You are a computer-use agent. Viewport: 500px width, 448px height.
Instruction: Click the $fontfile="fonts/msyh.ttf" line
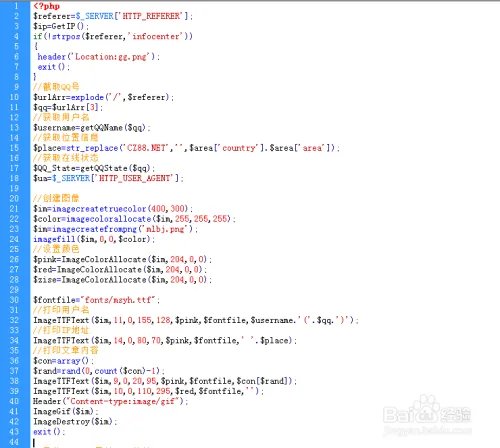tap(96, 300)
